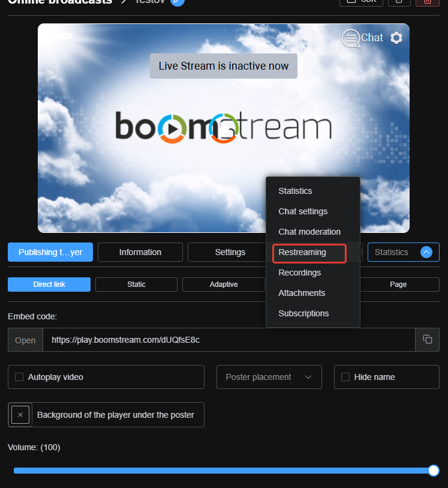Select the Static embed option
Screen dimensions: 448x488
[x=136, y=285]
